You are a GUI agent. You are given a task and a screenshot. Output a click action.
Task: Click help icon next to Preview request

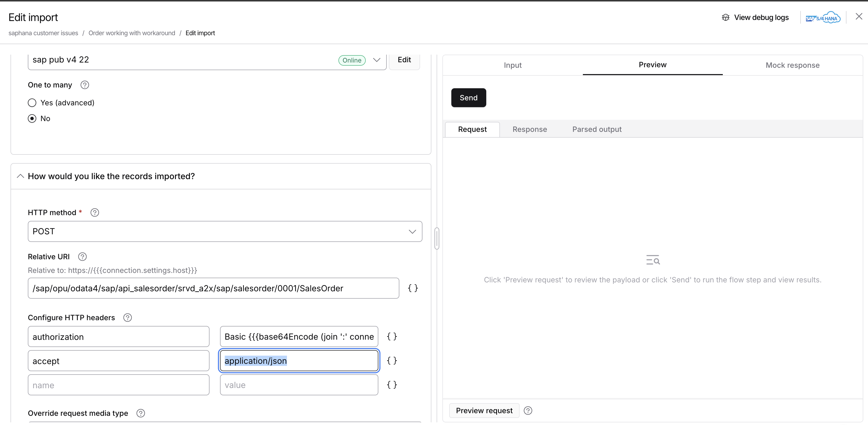tap(528, 411)
